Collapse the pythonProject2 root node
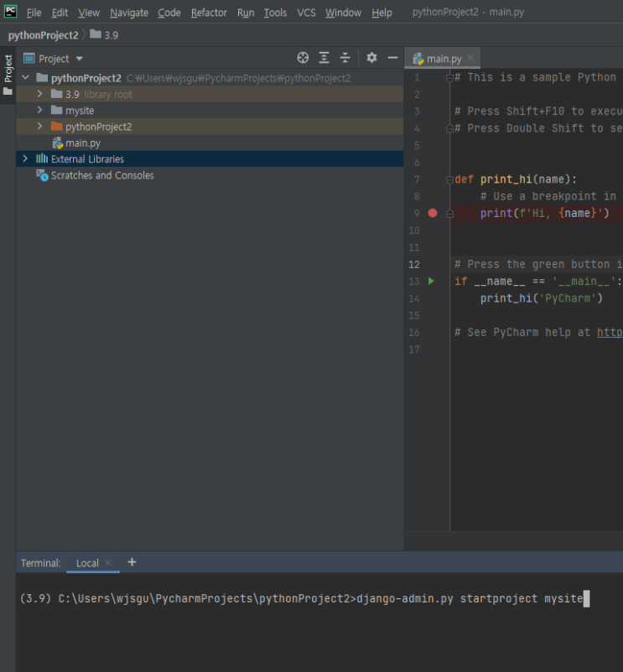 tap(26, 78)
